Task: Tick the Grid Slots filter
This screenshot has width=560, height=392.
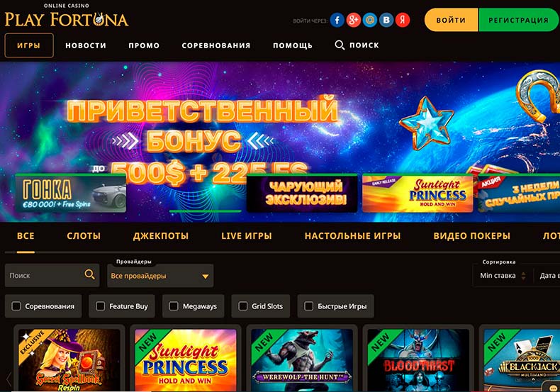Action: click(243, 306)
